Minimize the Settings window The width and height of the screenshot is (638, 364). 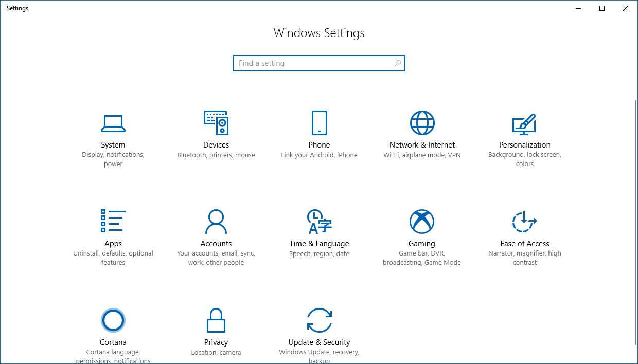point(578,8)
